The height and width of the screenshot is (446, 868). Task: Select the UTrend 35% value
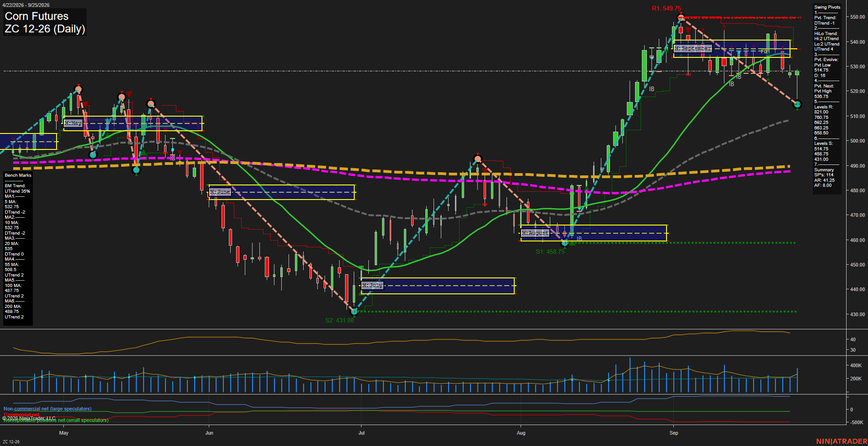(17, 191)
